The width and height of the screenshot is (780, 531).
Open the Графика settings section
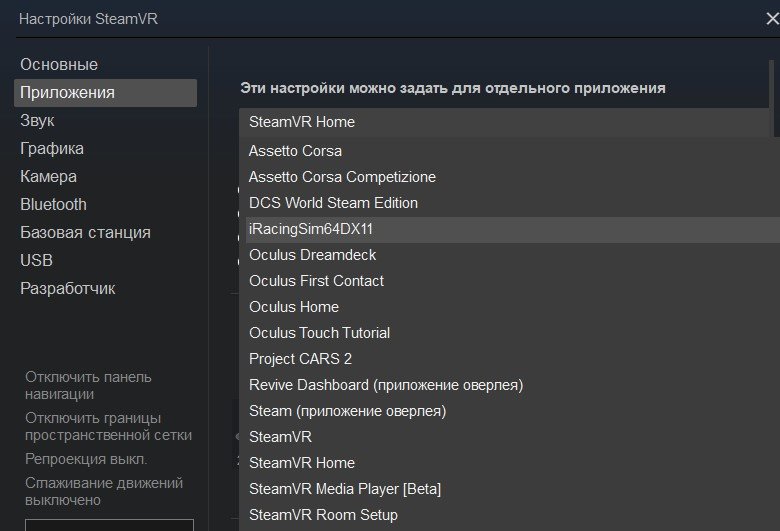[x=52, y=148]
